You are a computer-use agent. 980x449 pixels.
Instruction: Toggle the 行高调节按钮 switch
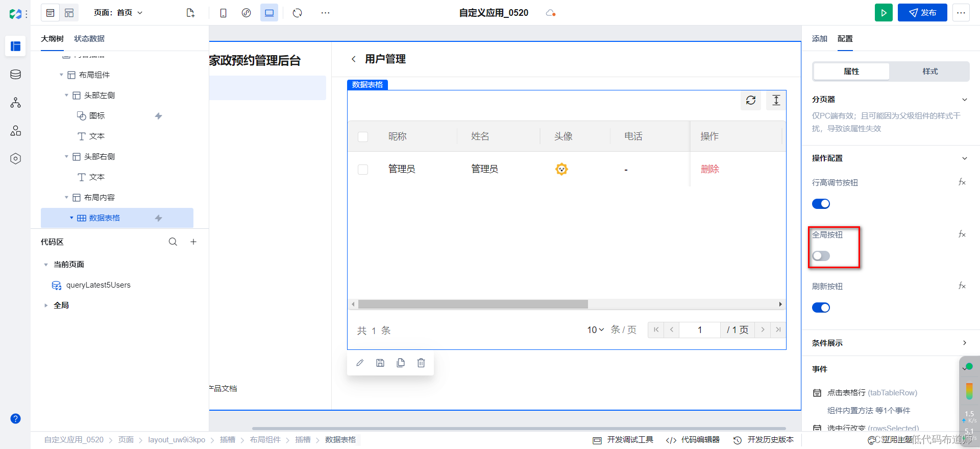(x=821, y=204)
